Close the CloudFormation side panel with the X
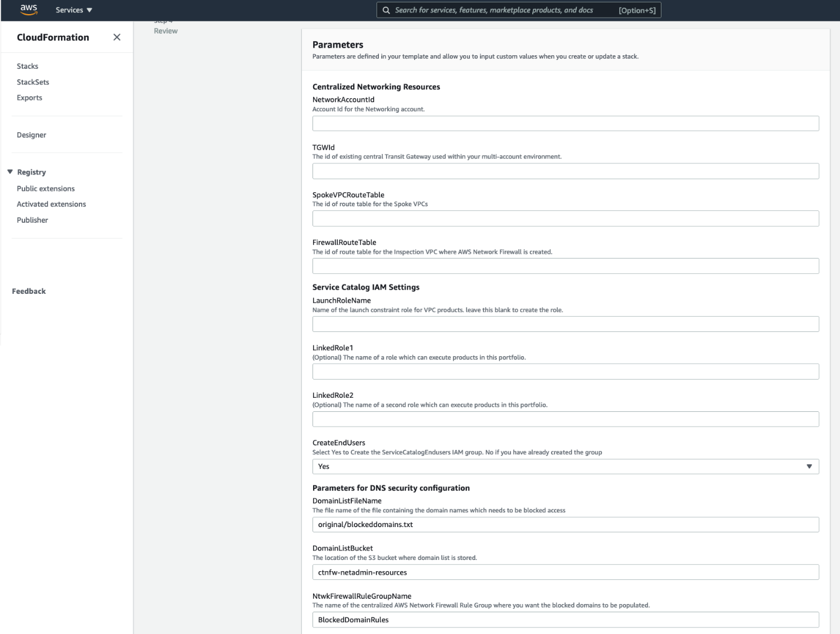 coord(117,37)
